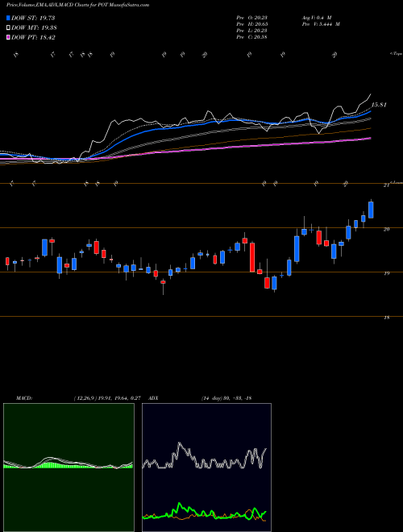The width and height of the screenshot is (403, 532).
Task: Click the blue DOW ST legend swatch
Action: [x=9, y=18]
